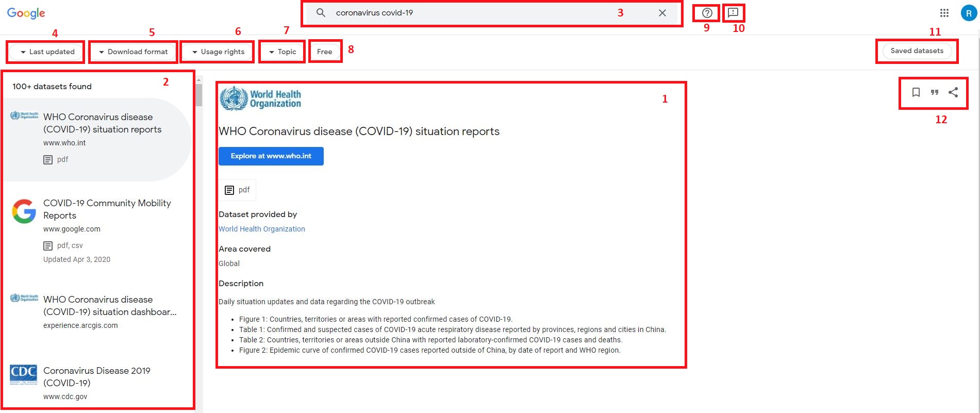This screenshot has width=980, height=413.
Task: Click the search magnifier icon
Action: (x=321, y=13)
